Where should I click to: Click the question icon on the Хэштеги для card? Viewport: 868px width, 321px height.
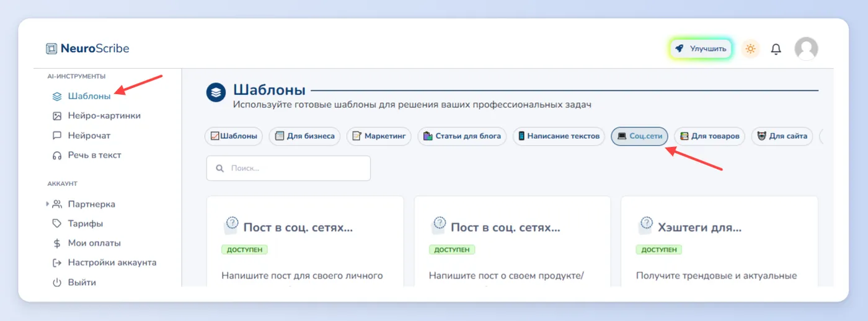(646, 225)
